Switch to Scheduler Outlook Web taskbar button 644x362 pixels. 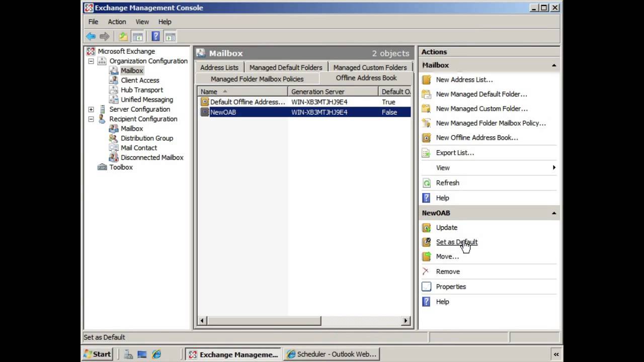332,354
